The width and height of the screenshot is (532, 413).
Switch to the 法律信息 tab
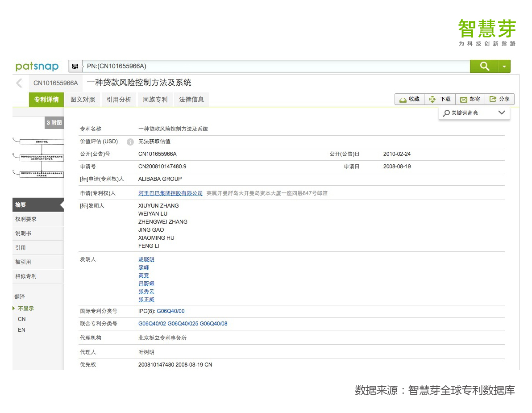191,100
